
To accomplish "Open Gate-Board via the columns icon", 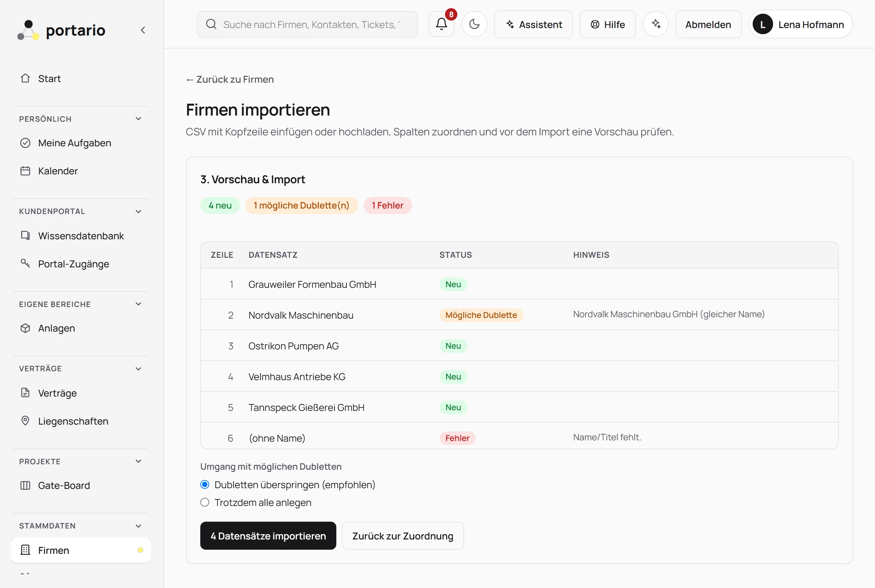I will click(x=25, y=485).
